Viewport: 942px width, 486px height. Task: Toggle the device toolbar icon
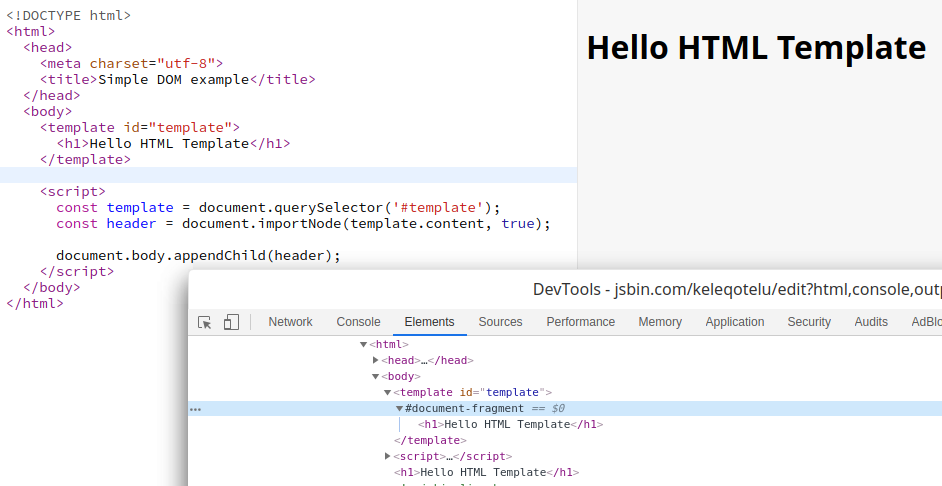point(231,323)
